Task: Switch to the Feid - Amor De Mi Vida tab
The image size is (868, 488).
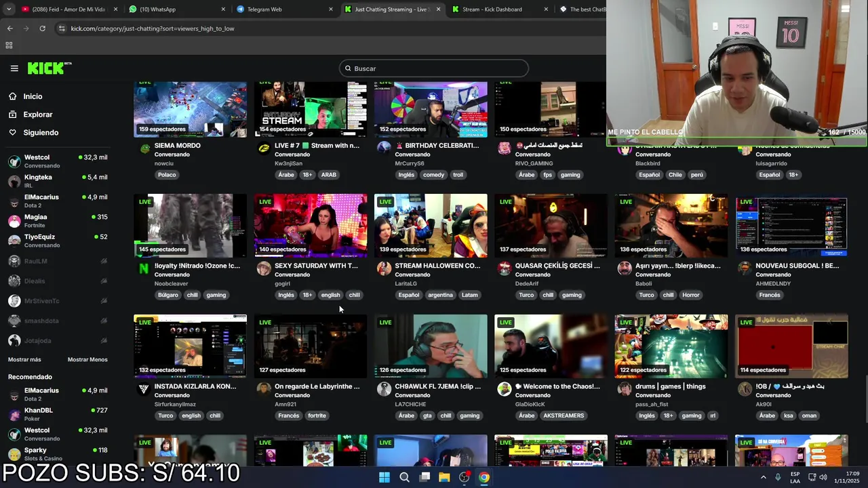Action: tap(68, 9)
